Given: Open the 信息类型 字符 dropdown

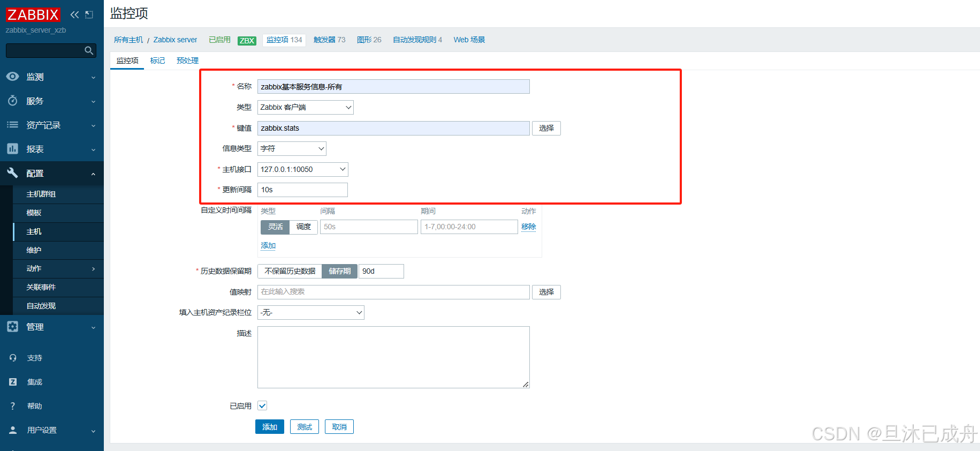Looking at the screenshot, I should pyautogui.click(x=292, y=148).
